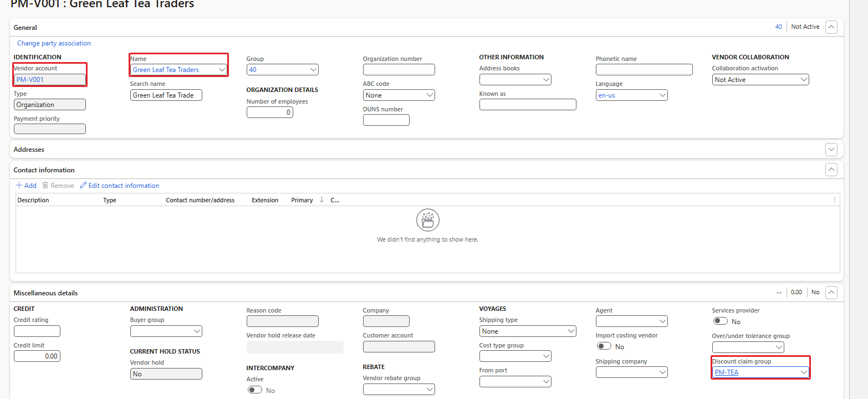868x399 pixels.
Task: Open the Language dropdown
Action: point(663,95)
